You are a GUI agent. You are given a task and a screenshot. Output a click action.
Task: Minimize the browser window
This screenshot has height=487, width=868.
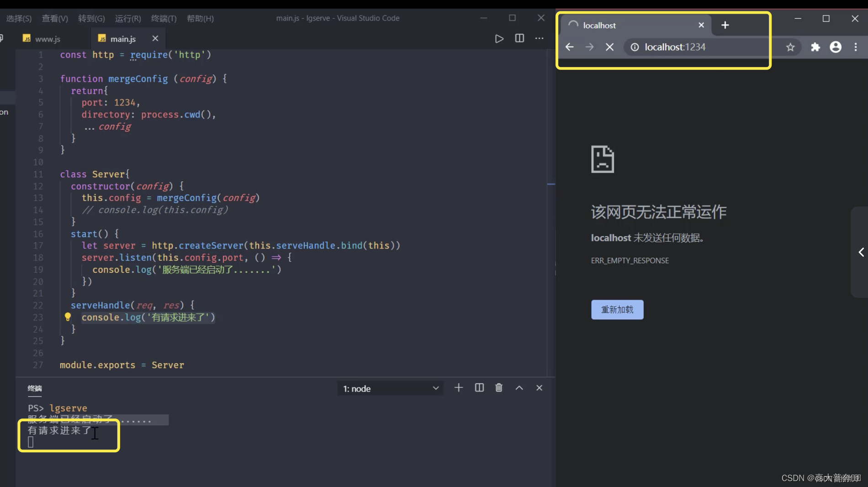click(798, 18)
